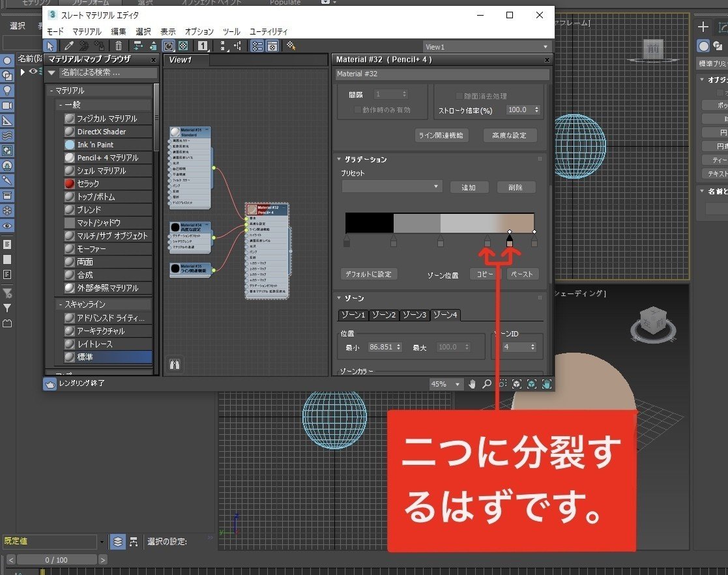This screenshot has width=728, height=575.
Task: Select the View1 tab
Action: coord(186,60)
